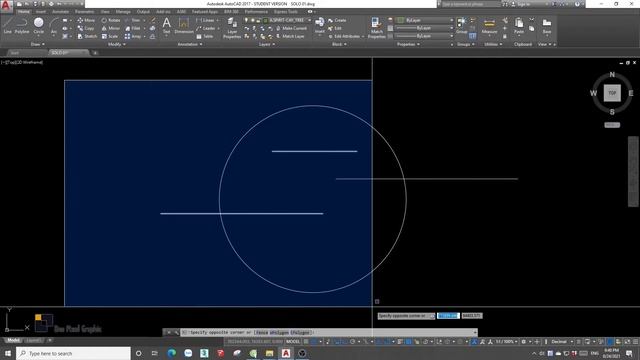Select the Line drawing tool
640x360 pixels.
(x=7, y=25)
